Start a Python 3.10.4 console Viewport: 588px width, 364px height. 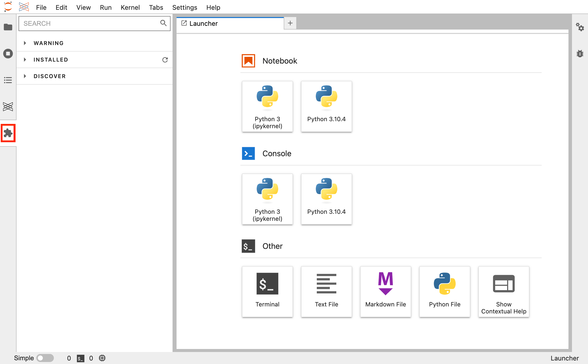click(326, 199)
